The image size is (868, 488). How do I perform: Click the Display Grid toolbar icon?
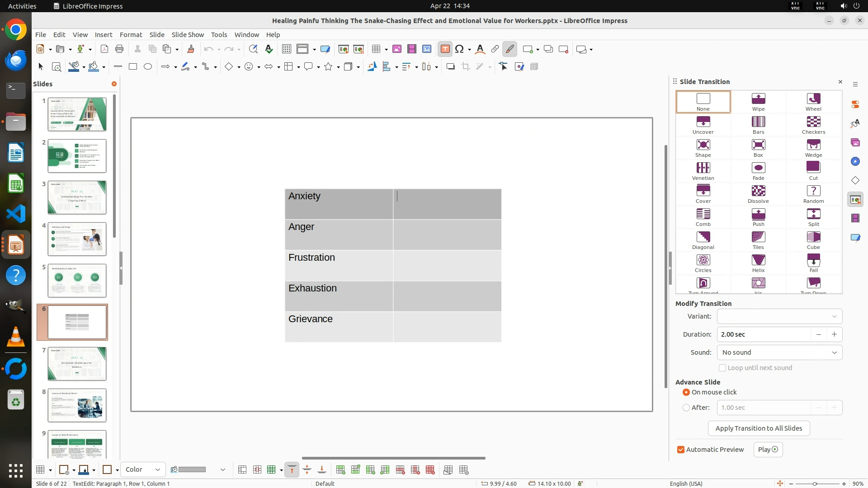pyautogui.click(x=286, y=49)
